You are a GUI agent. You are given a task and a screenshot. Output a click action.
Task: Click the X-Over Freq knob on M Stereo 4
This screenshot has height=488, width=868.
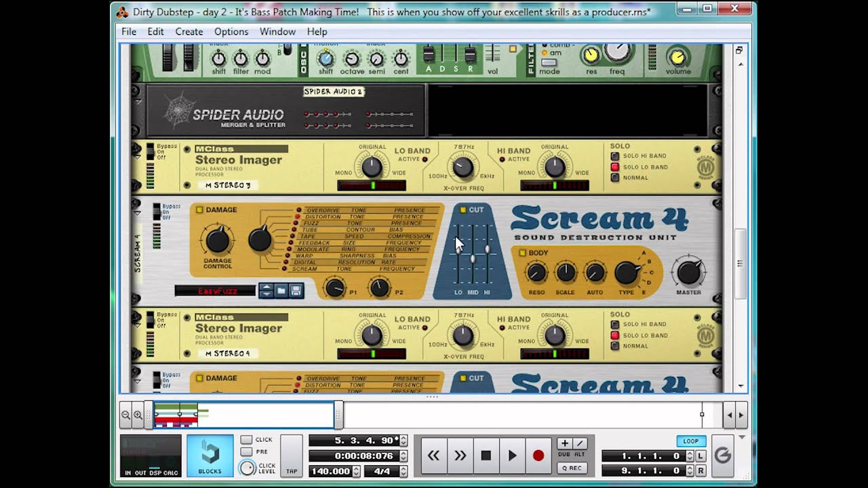coord(462,335)
